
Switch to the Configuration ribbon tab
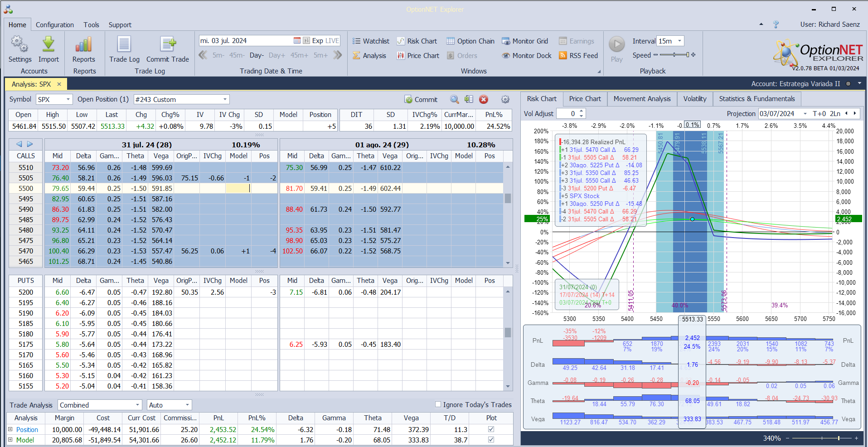pyautogui.click(x=55, y=25)
